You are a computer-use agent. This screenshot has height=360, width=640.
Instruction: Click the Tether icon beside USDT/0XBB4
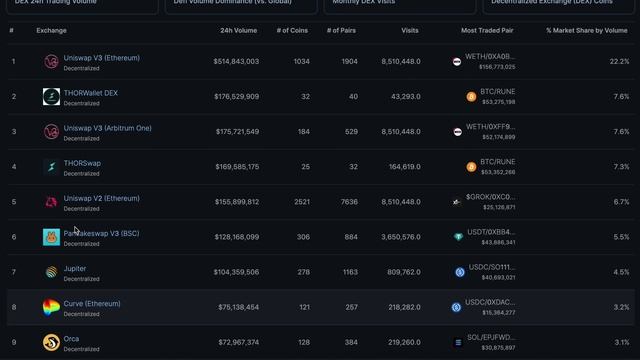458,237
